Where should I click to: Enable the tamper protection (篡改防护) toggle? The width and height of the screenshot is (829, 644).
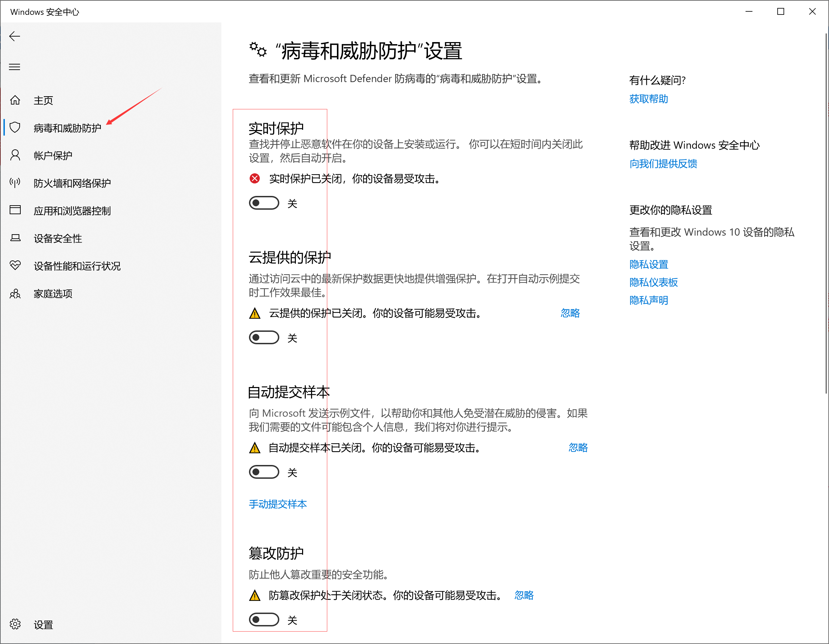264,620
